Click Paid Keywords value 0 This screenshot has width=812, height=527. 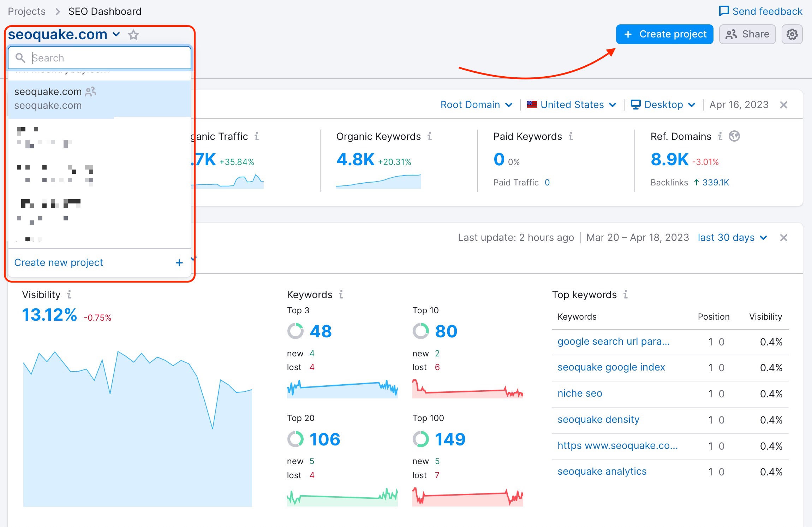point(499,159)
